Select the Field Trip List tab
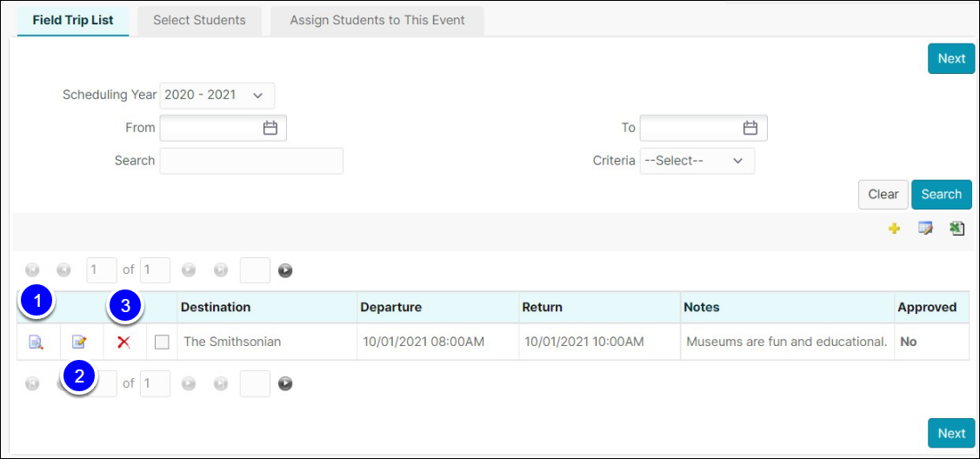This screenshot has width=980, height=459. click(x=73, y=20)
